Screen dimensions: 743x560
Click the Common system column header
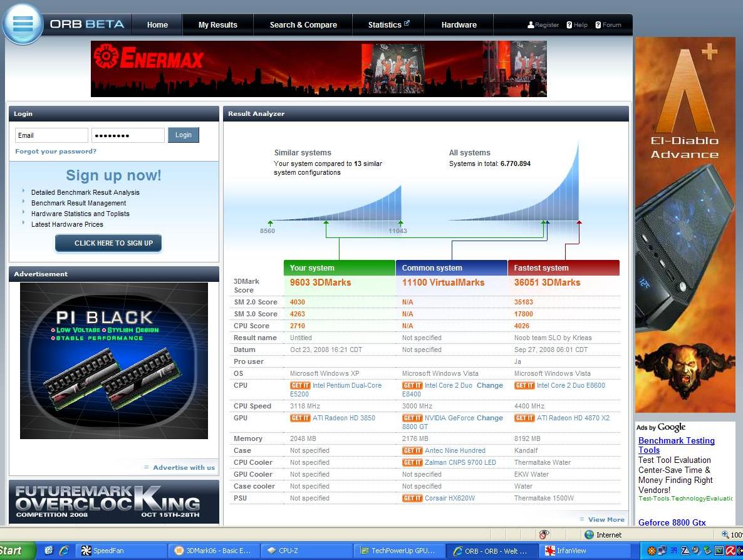click(x=452, y=267)
